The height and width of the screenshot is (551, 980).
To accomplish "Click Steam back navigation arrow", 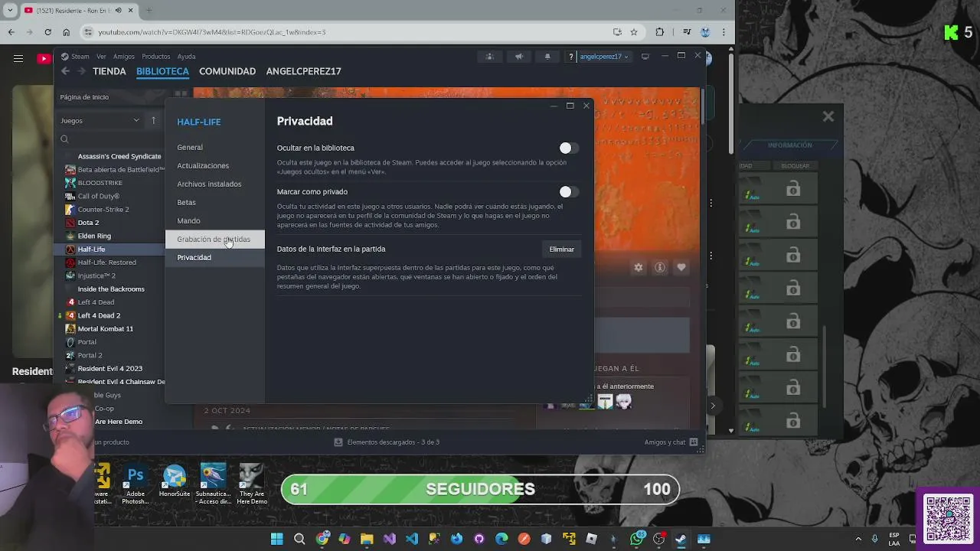I will click(x=65, y=71).
